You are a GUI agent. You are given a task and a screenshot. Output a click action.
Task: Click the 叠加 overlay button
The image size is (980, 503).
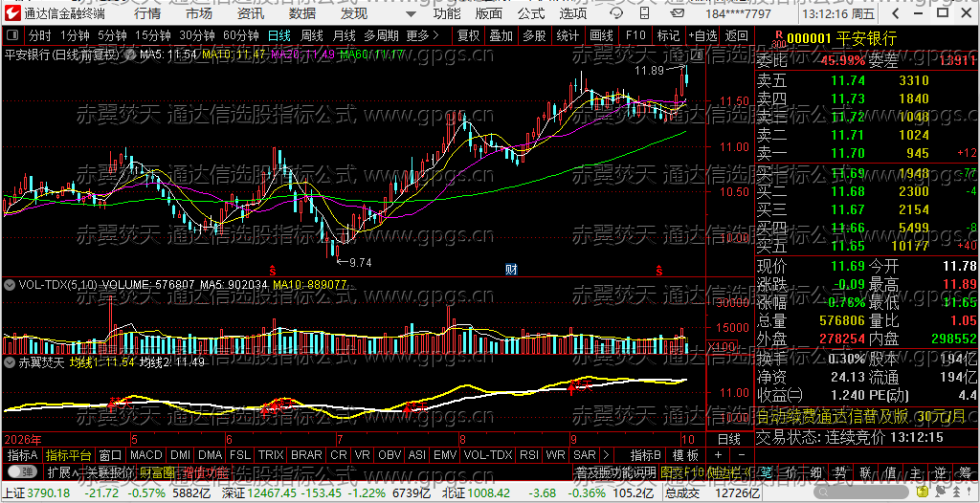(501, 35)
